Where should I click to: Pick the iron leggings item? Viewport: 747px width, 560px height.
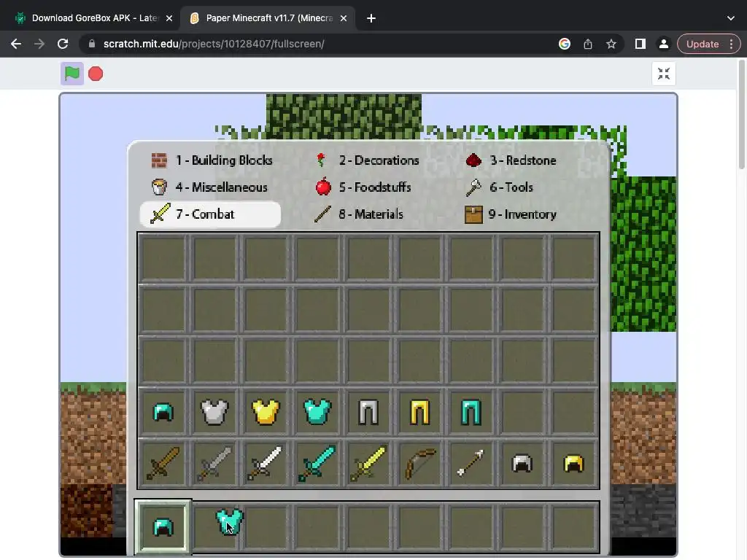click(x=368, y=412)
